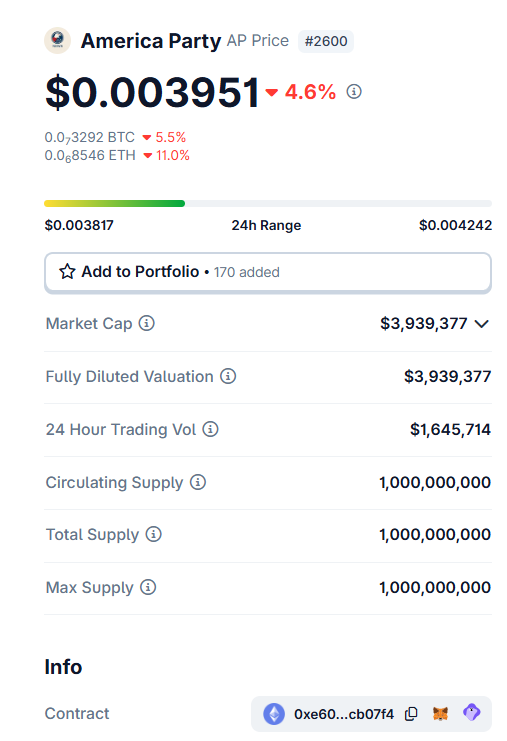Click the Max Supply label
The width and height of the screenshot is (507, 741).
click(x=90, y=587)
